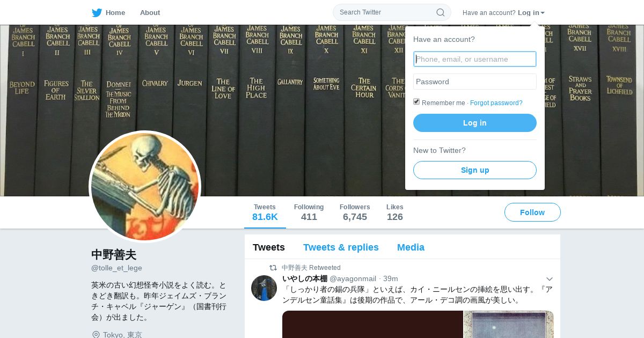Image resolution: width=644 pixels, height=338 pixels.
Task: Open the Forgot password link
Action: [x=496, y=103]
